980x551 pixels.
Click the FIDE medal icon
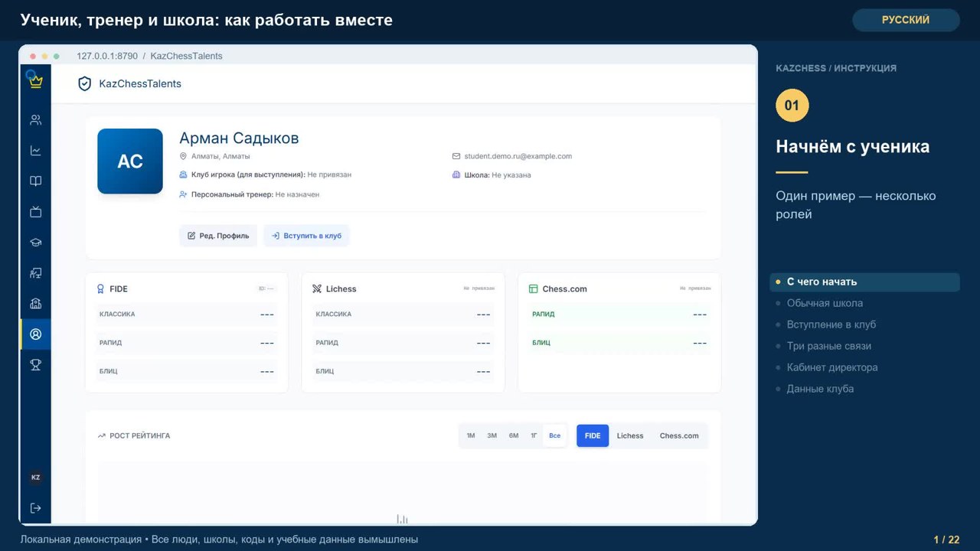[100, 289]
